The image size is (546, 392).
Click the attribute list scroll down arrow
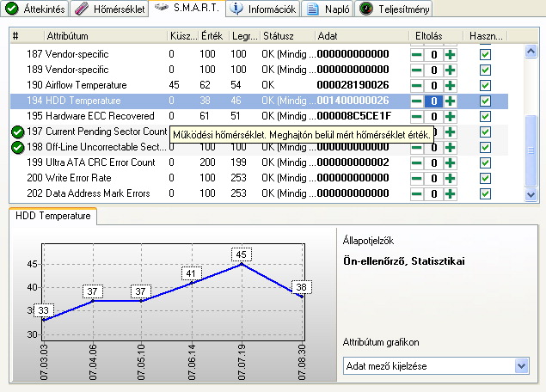point(531,194)
